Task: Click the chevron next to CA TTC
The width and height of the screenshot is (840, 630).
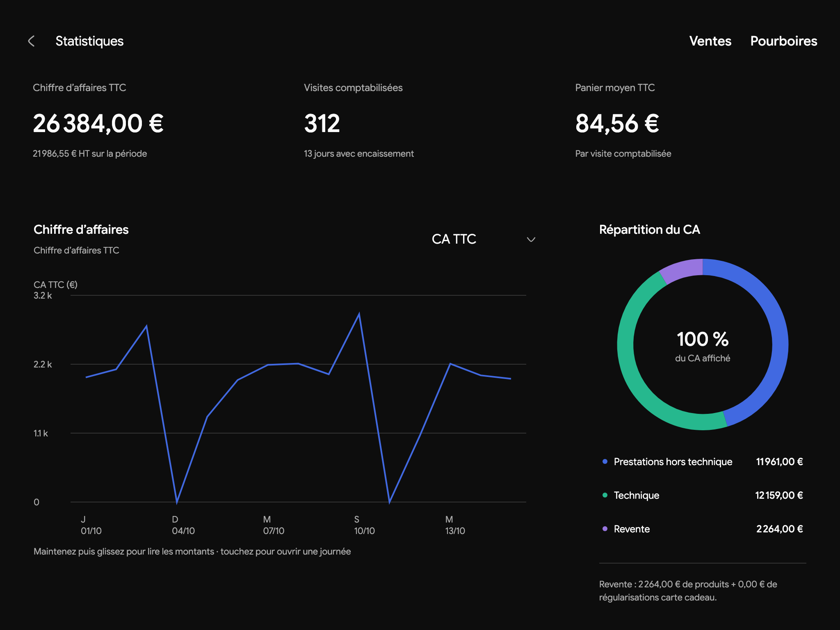Action: (531, 240)
